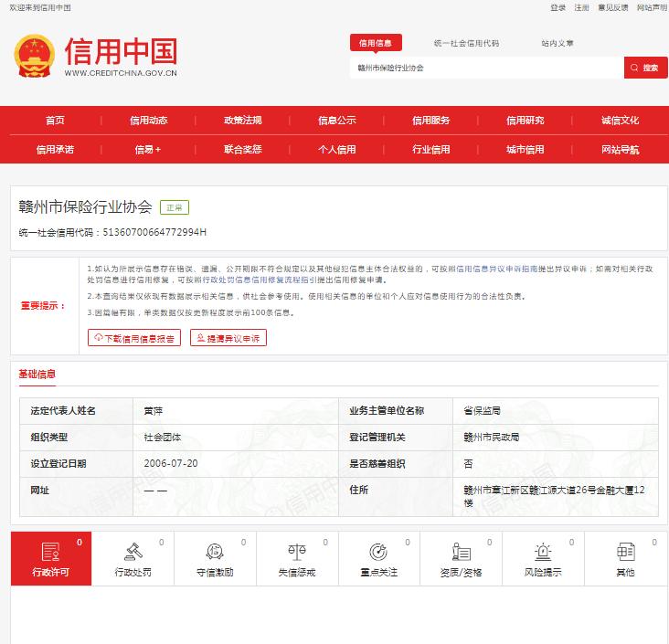Viewport: 669px width, 644px height.
Task: Click the 社会团体 organization type value
Action: [x=163, y=438]
